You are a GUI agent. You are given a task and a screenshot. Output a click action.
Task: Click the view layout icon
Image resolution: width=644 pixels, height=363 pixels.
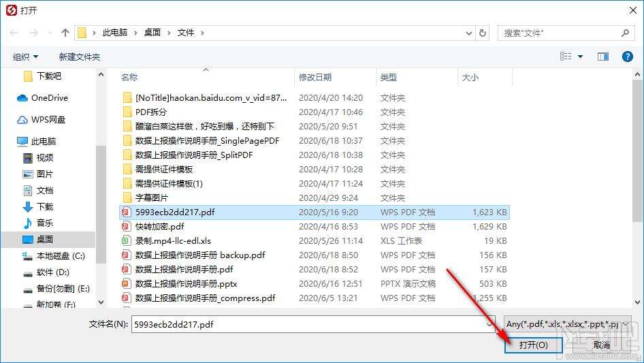566,57
